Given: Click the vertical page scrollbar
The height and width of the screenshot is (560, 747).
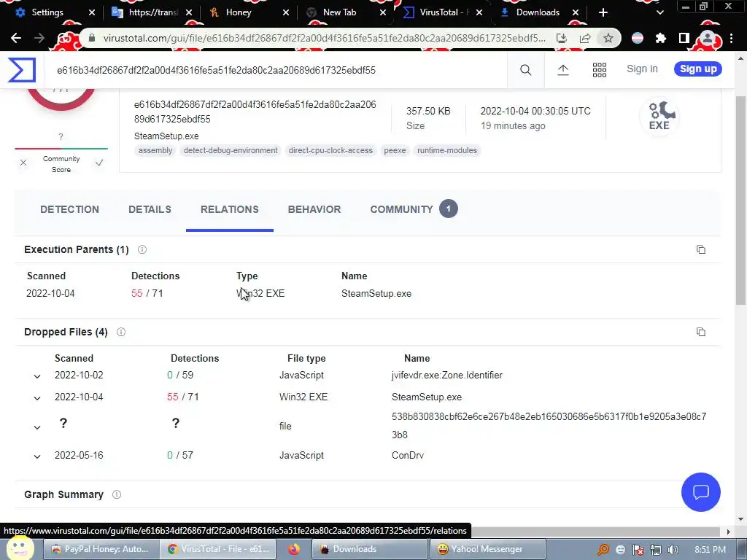Looking at the screenshot, I should coord(740,200).
